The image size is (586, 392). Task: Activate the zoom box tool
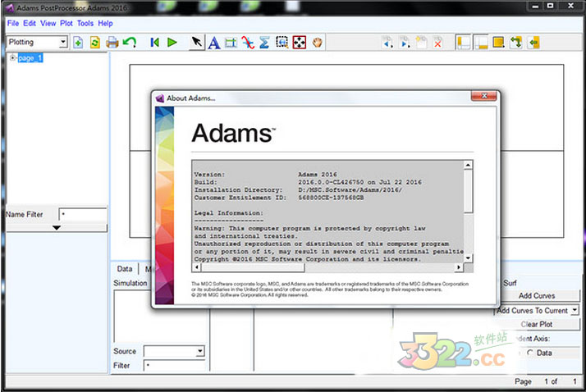pyautogui.click(x=282, y=43)
